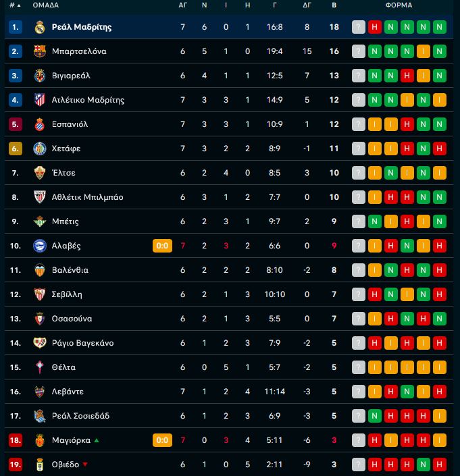This screenshot has height=476, width=460.
Task: Select the Betis green crest icon
Action: pyautogui.click(x=40, y=221)
